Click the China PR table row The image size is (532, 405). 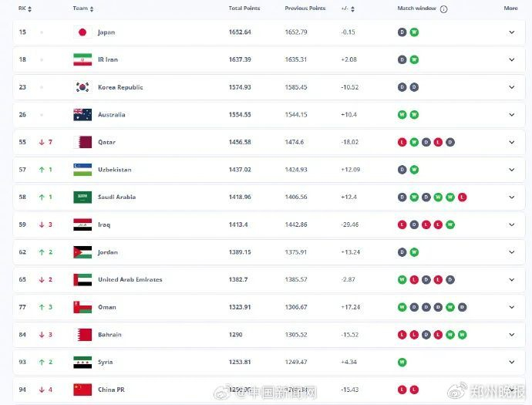click(x=269, y=390)
